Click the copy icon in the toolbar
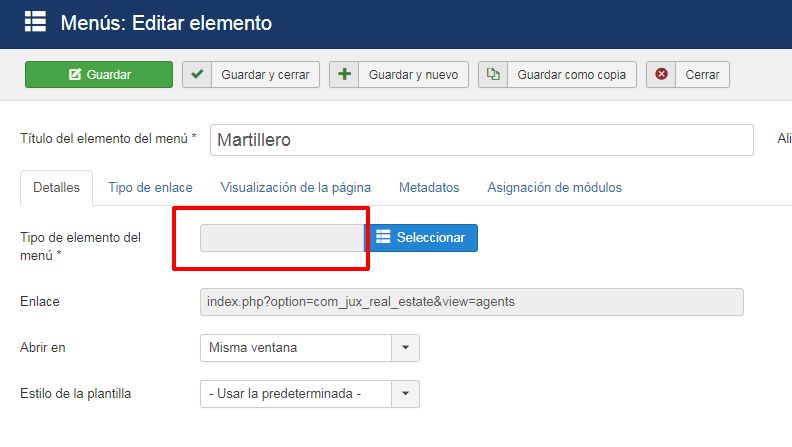 coord(493,75)
